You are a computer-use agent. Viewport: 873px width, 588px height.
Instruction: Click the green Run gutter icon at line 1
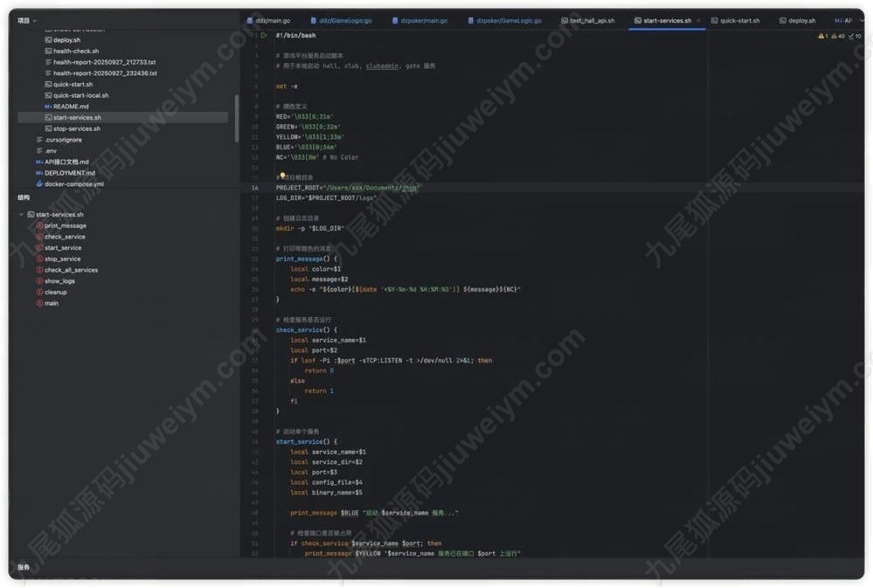point(264,36)
